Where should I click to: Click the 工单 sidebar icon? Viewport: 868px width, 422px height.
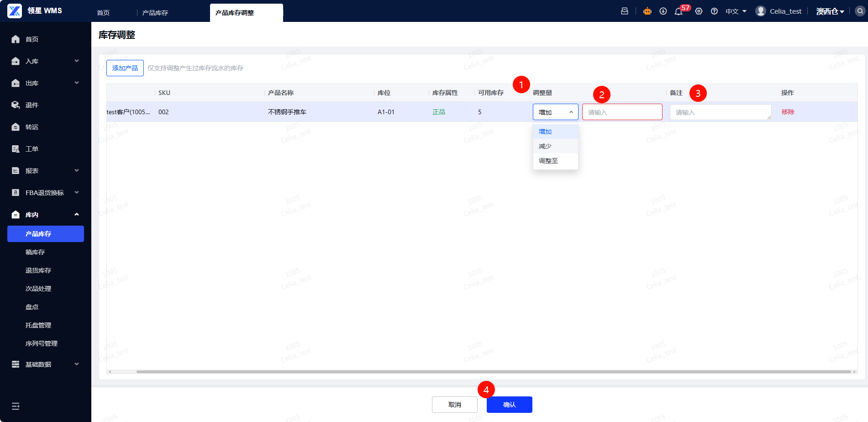coord(16,149)
